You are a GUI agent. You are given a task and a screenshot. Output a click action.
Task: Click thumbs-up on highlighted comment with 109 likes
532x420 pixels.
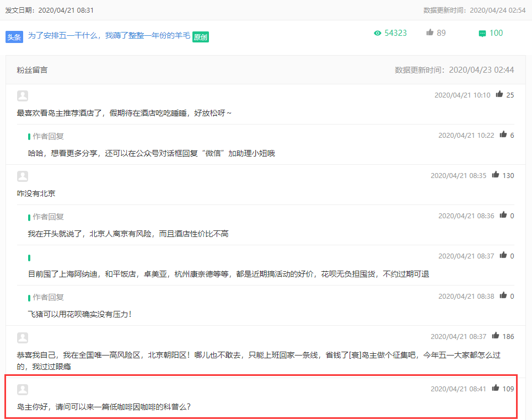496,388
